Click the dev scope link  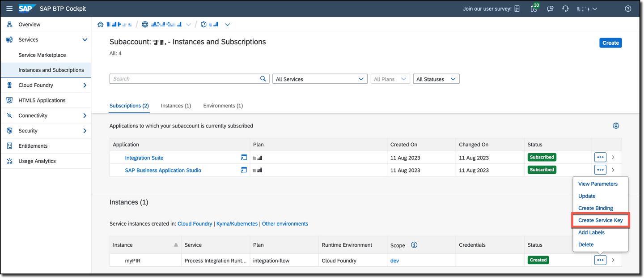click(394, 261)
